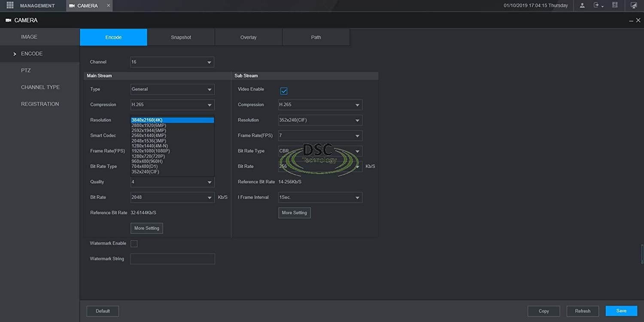
Task: Minimize the Camera panel
Action: [x=631, y=21]
